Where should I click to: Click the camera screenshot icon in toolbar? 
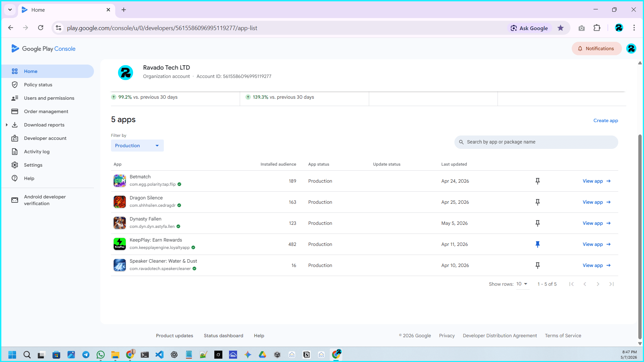coord(581,28)
